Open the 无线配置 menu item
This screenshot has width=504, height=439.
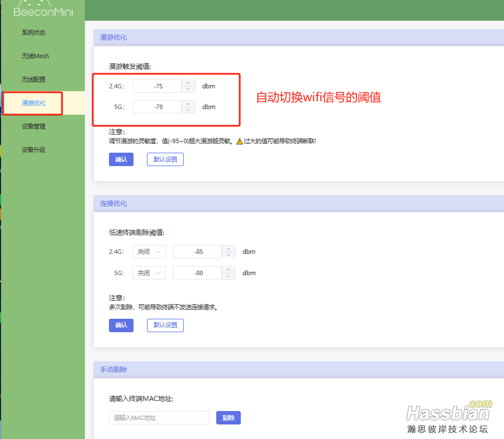pos(34,79)
